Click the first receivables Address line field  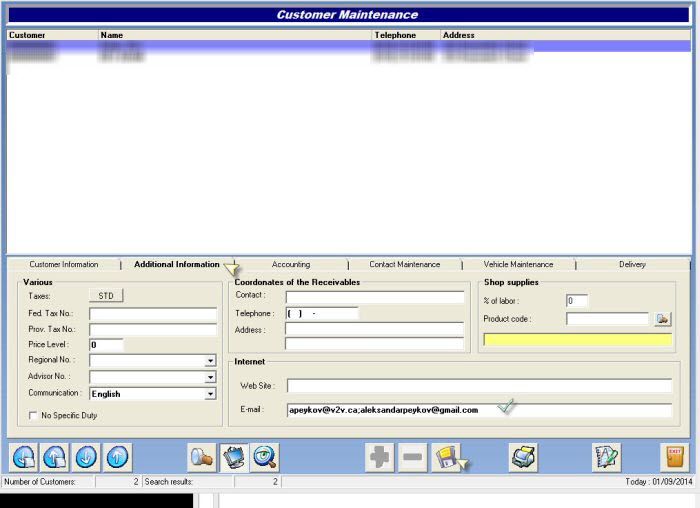pyautogui.click(x=375, y=329)
